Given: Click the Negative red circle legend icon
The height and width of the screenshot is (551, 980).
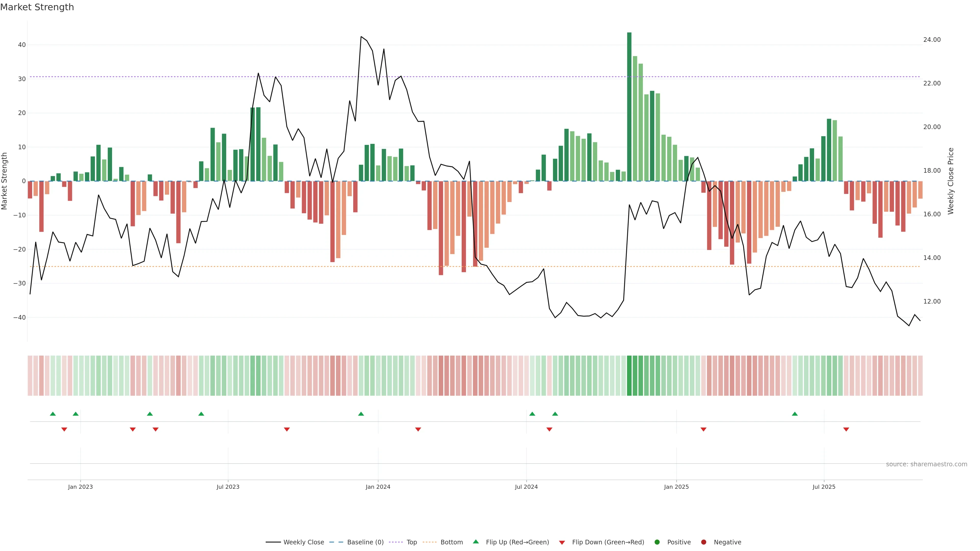Looking at the screenshot, I should coord(703,542).
